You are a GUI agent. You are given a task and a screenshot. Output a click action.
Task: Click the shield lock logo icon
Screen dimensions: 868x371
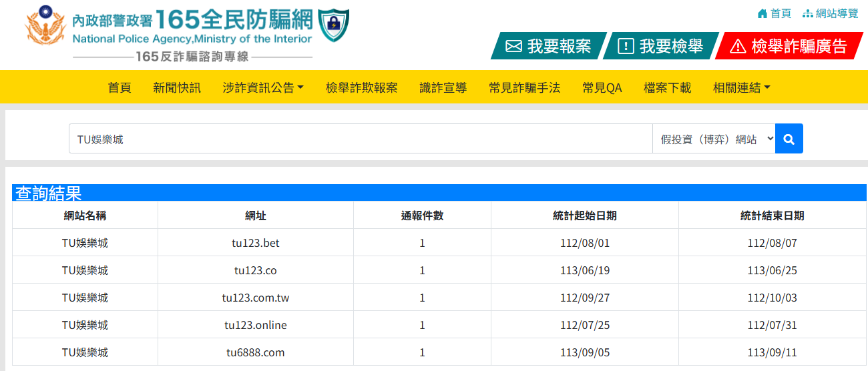click(x=333, y=27)
